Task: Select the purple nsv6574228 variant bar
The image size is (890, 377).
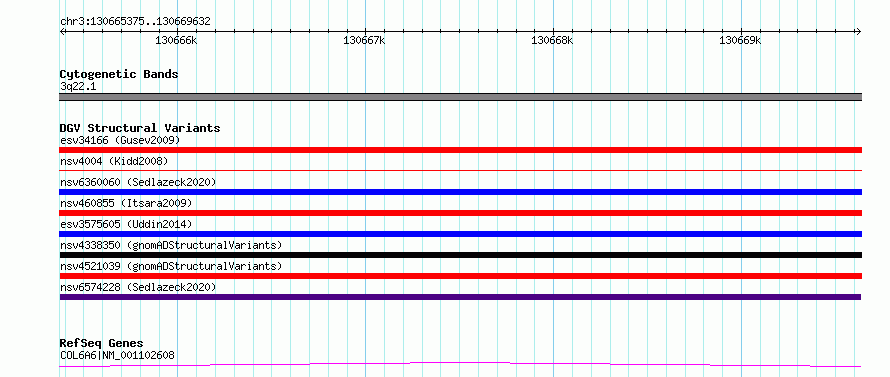Action: tap(460, 297)
